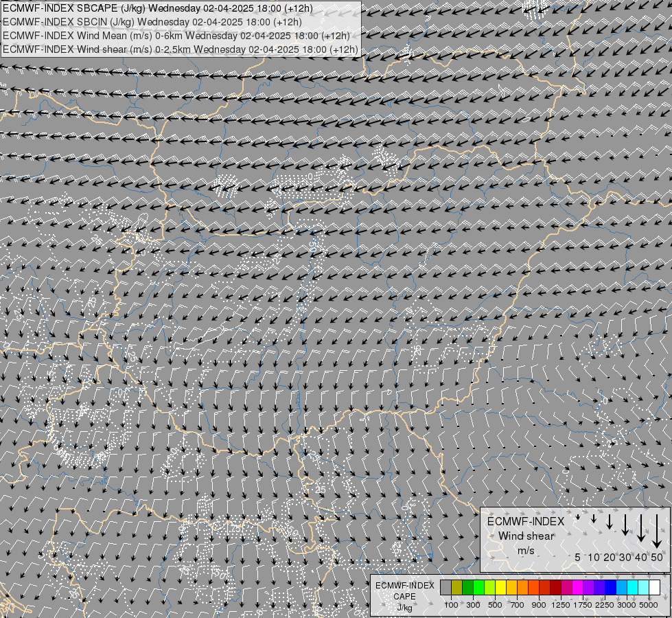
Task: Click the '40' label in wind shear legend
Action: click(640, 557)
